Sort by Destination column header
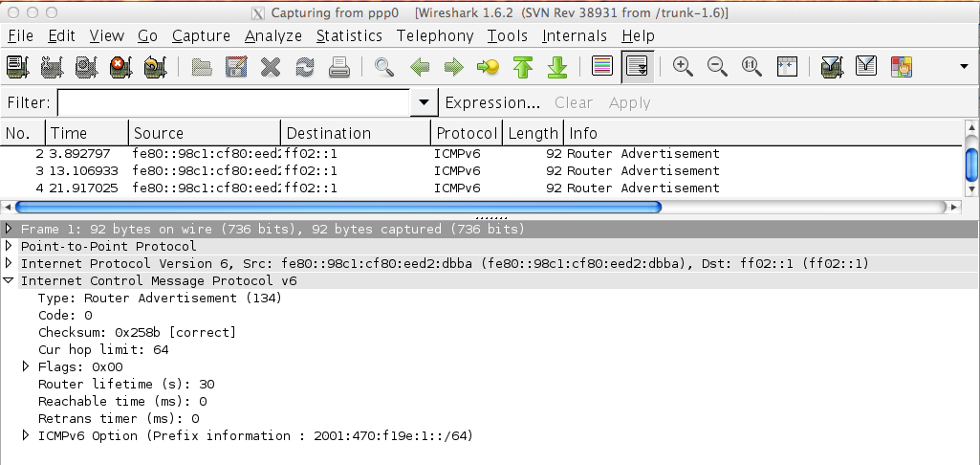980x465 pixels. click(356, 133)
